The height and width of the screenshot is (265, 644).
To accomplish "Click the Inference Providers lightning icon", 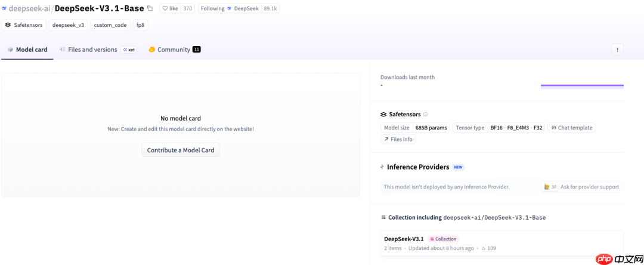I will (x=382, y=167).
